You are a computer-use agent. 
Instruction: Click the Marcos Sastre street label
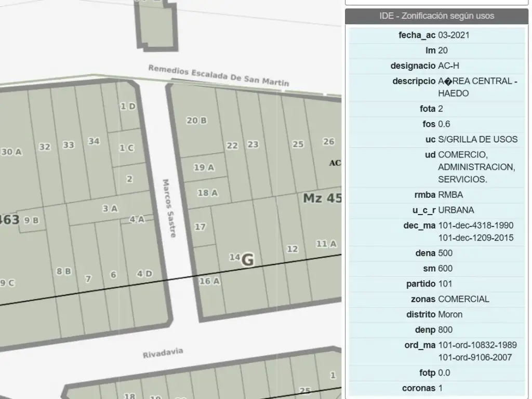point(170,208)
